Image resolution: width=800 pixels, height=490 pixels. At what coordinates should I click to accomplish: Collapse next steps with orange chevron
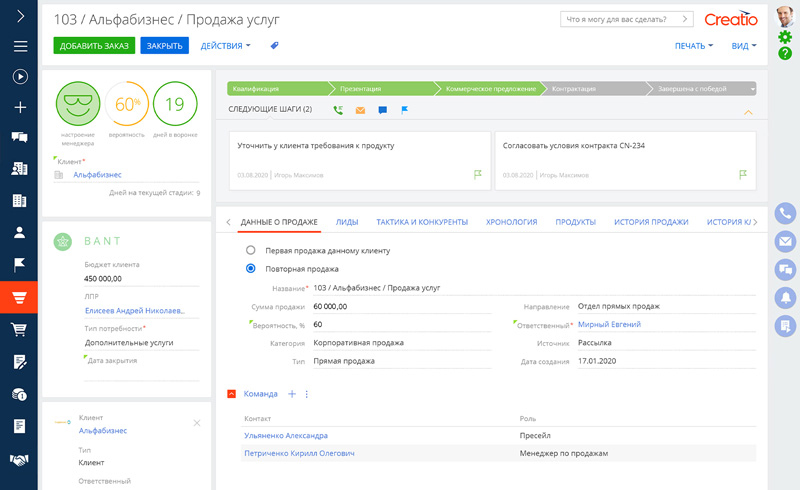click(x=748, y=112)
